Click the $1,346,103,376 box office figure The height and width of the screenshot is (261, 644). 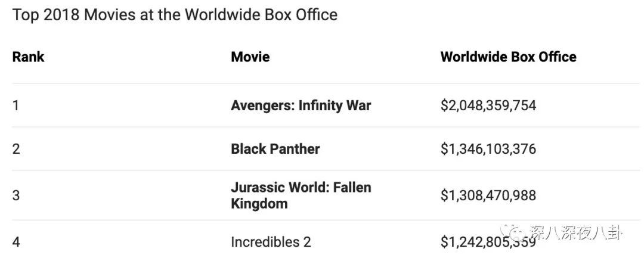pyautogui.click(x=488, y=149)
